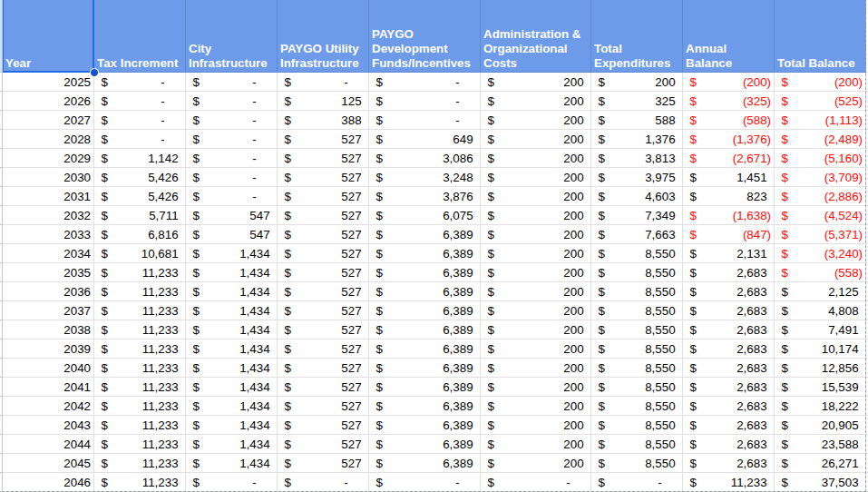This screenshot has height=492, width=868.
Task: Grab the blue selection handle under Year header
Action: (x=94, y=73)
